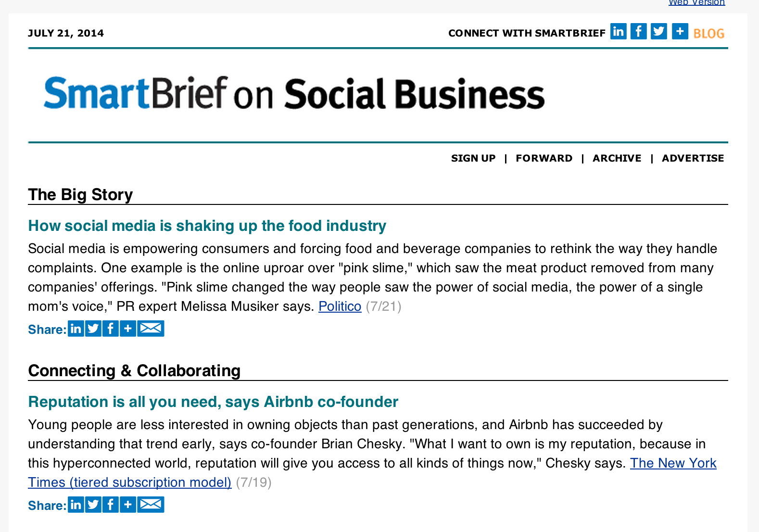The image size is (759, 532).
Task: Share the big story on Facebook
Action: coord(111,329)
